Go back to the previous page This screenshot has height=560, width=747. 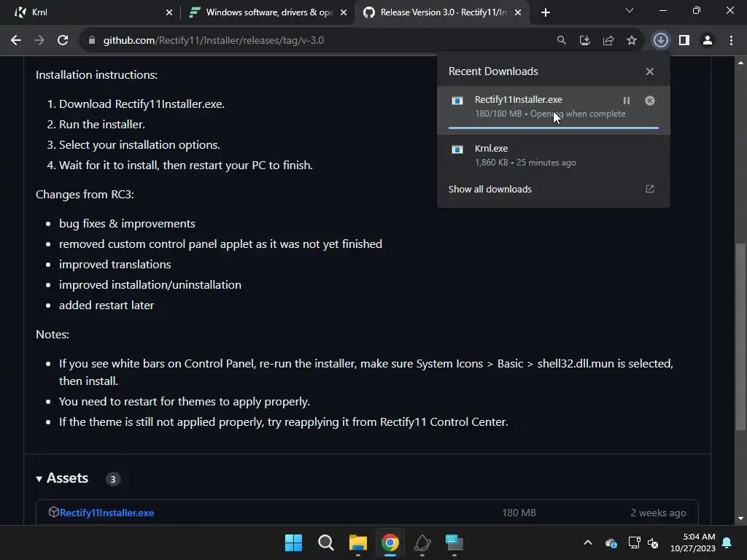[x=16, y=41]
